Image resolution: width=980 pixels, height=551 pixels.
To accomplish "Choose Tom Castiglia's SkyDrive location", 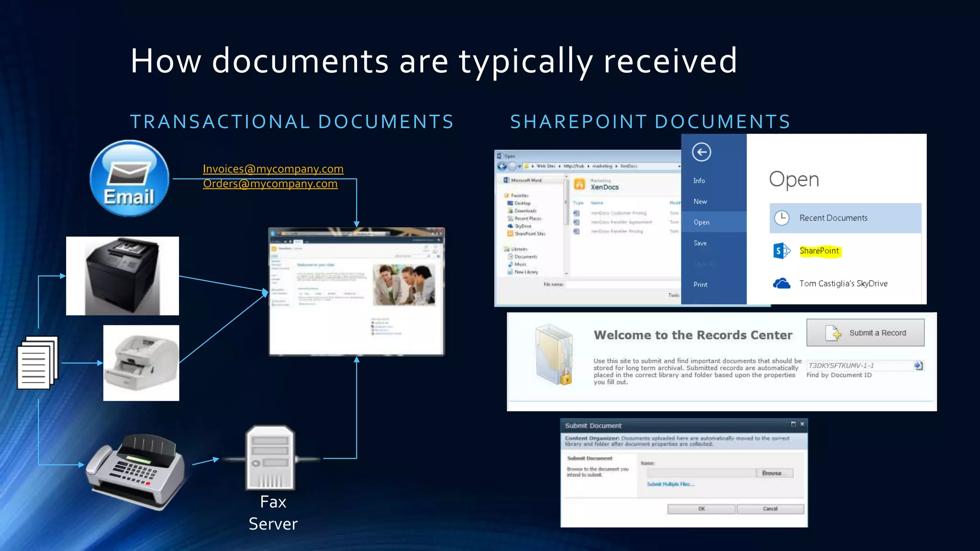I will (843, 284).
